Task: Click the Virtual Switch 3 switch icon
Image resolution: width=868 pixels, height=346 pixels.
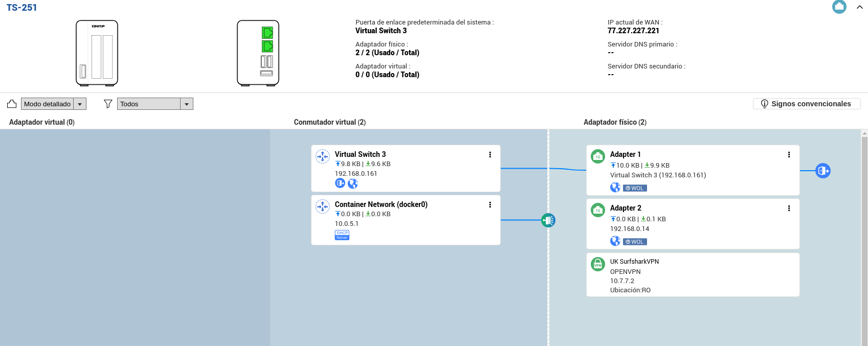Action: click(x=323, y=156)
